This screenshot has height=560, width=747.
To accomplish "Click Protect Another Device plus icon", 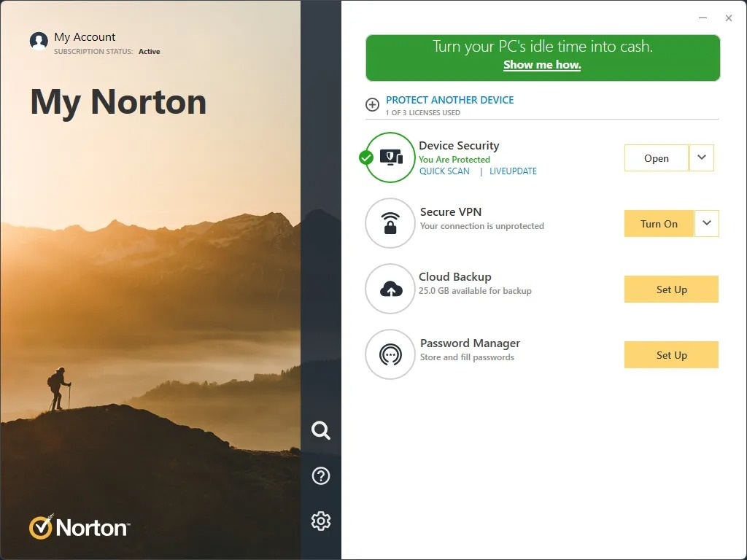I will pos(372,104).
